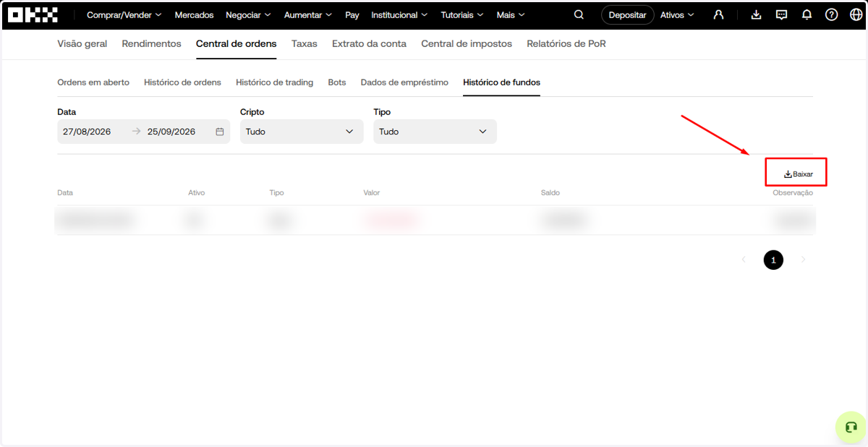Expand the Mais menu

[511, 14]
